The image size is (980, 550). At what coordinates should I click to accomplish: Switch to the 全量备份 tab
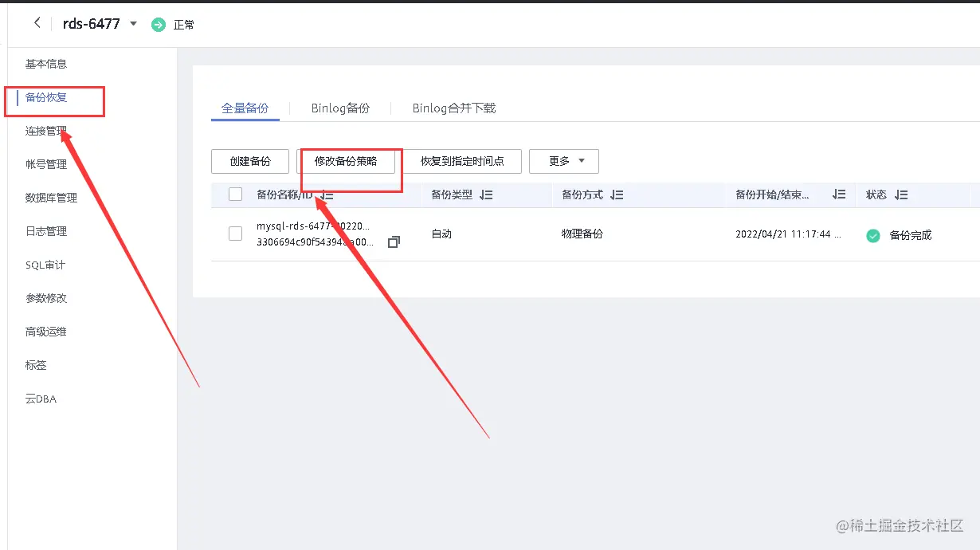click(x=245, y=108)
